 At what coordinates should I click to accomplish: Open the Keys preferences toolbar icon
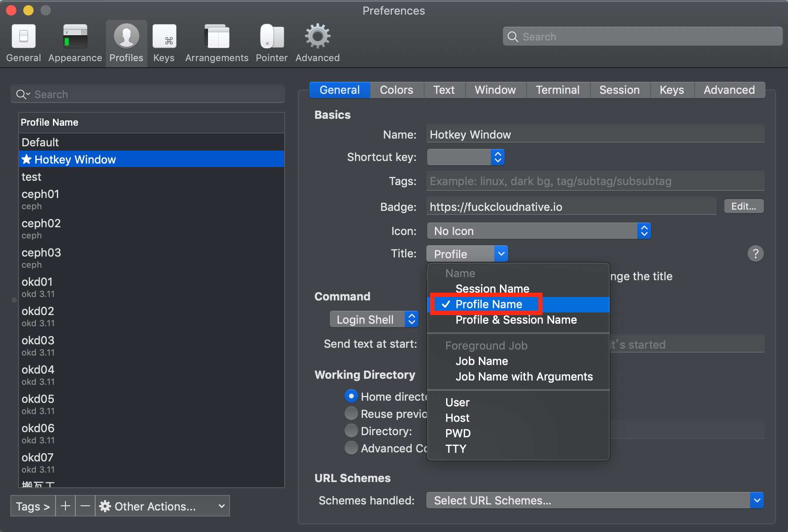tap(164, 43)
